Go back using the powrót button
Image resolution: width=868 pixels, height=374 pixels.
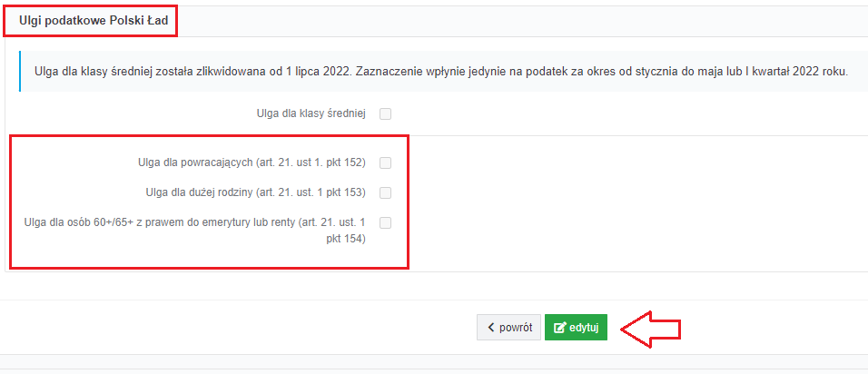(x=508, y=328)
